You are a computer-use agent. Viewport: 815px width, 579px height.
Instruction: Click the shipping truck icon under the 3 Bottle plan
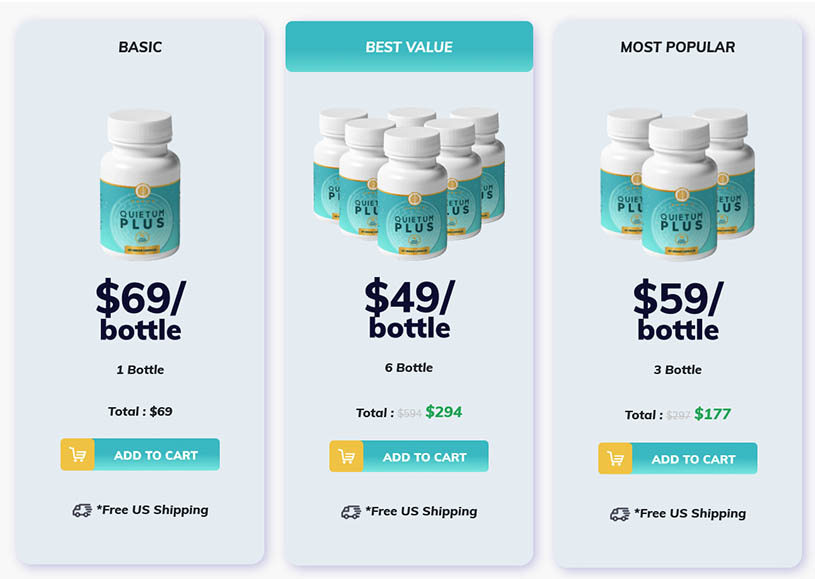click(620, 514)
